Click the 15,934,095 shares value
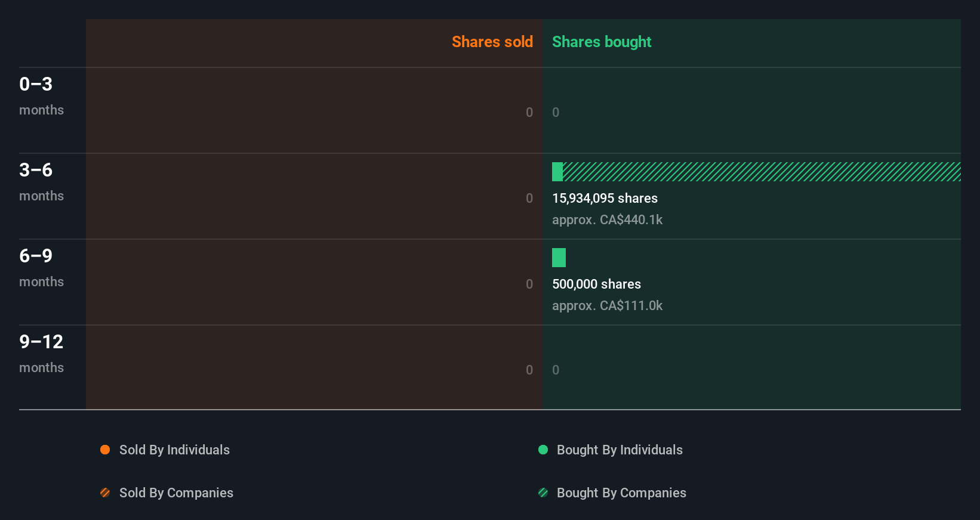The height and width of the screenshot is (520, 980). pos(605,198)
